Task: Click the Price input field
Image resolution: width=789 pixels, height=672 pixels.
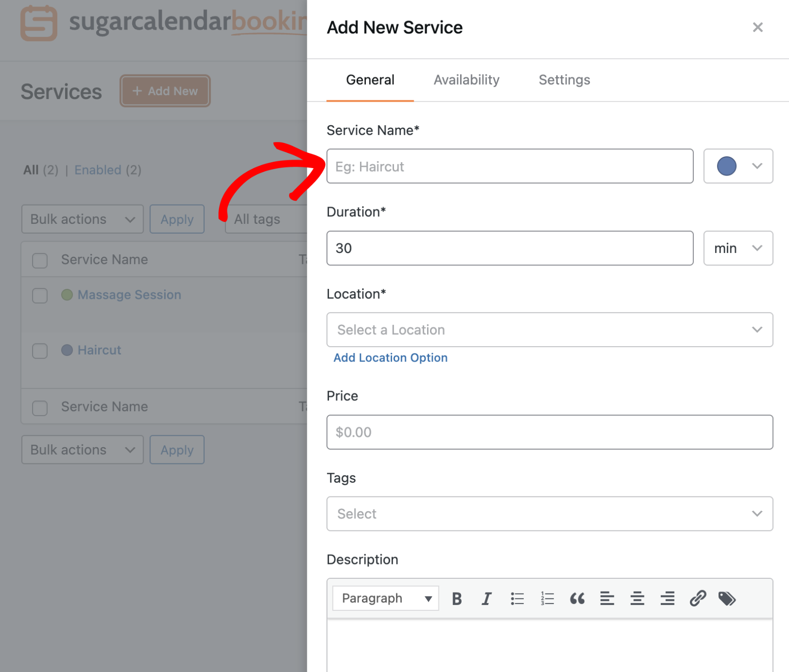Action: [x=549, y=432]
